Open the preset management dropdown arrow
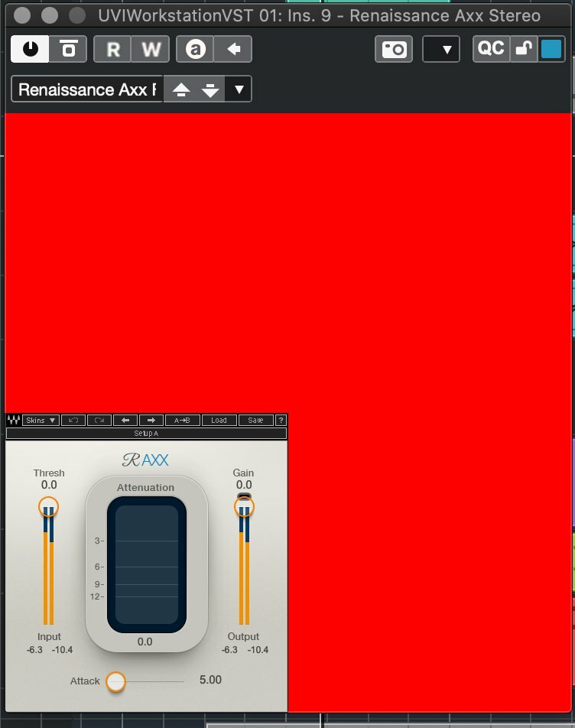The height and width of the screenshot is (728, 575). coord(239,89)
